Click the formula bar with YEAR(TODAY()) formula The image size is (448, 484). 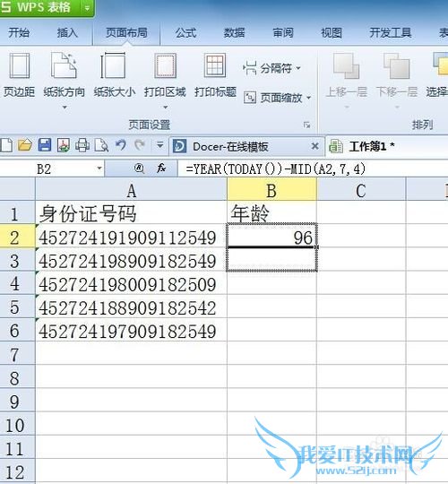[x=313, y=169]
